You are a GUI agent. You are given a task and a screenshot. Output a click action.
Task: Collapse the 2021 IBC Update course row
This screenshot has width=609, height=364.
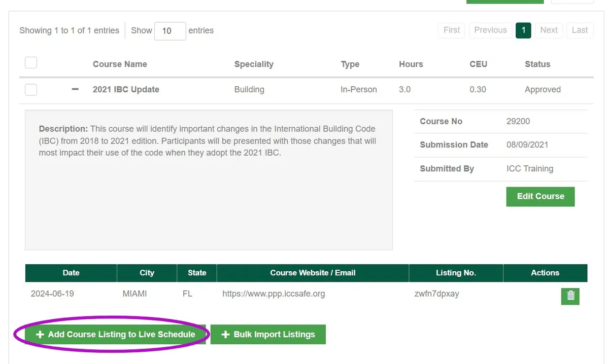point(75,89)
